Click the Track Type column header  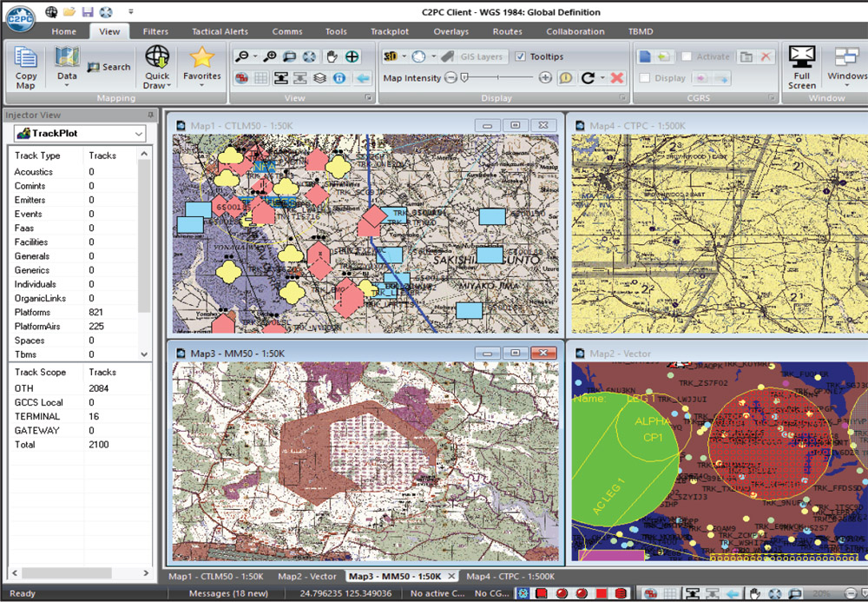point(47,155)
